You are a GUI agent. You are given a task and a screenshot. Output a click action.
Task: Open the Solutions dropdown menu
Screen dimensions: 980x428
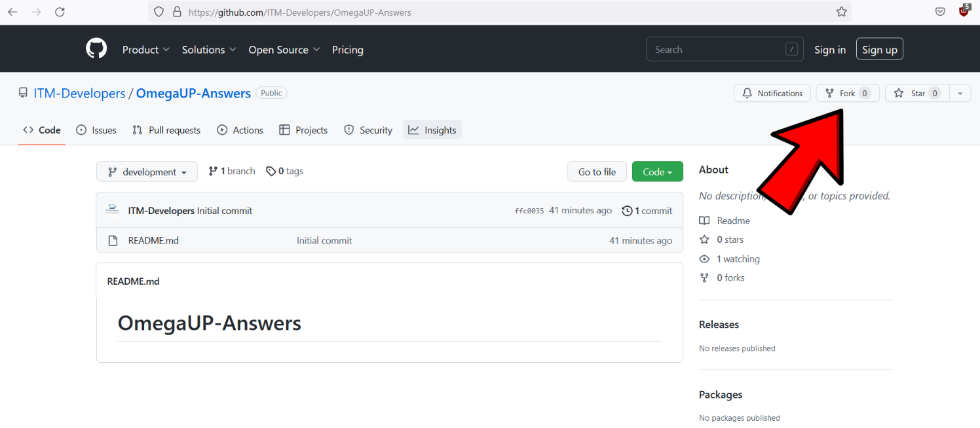[x=209, y=50]
